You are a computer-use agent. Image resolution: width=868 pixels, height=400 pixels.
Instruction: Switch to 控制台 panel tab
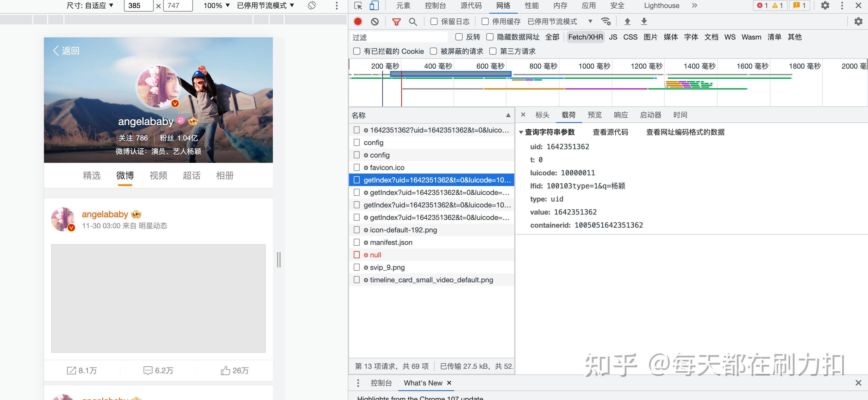pyautogui.click(x=435, y=5)
